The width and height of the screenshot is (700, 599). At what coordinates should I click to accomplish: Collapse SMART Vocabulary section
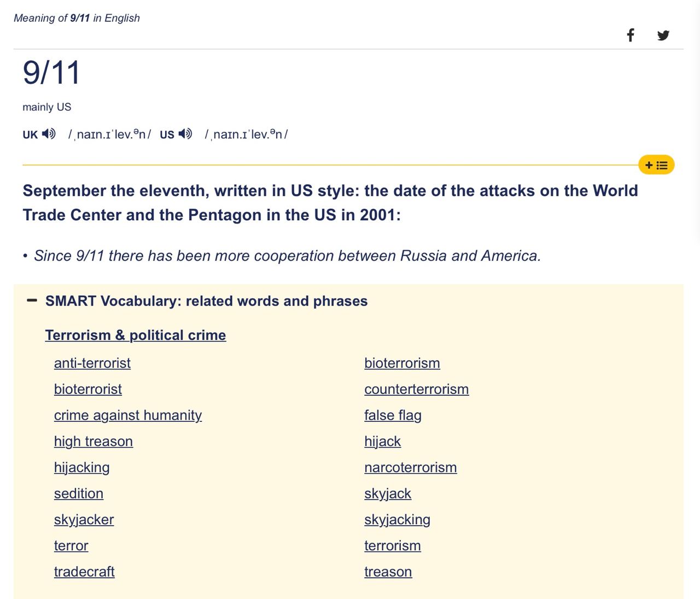[x=32, y=301]
